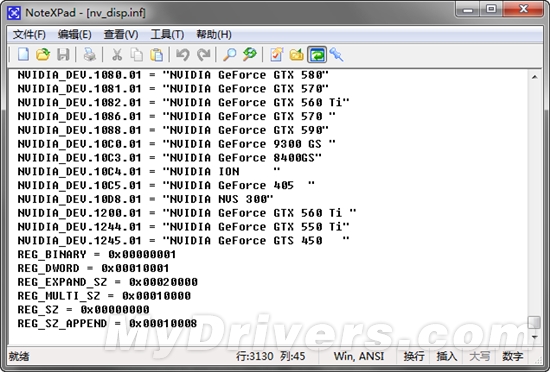Image resolution: width=550 pixels, height=372 pixels.
Task: Maximize the NoteXPad window
Action: pyautogui.click(x=491, y=9)
